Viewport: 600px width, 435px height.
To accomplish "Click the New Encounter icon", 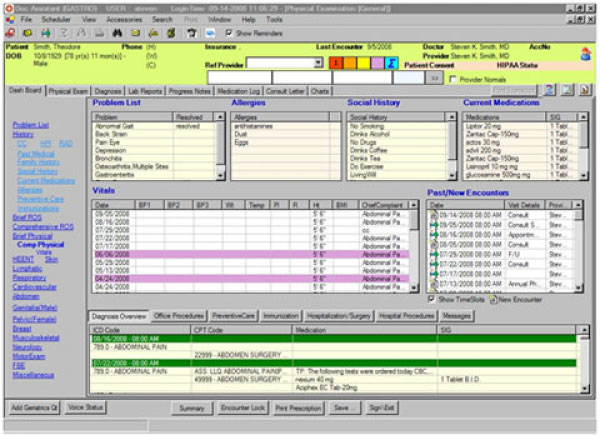I will click(x=493, y=300).
